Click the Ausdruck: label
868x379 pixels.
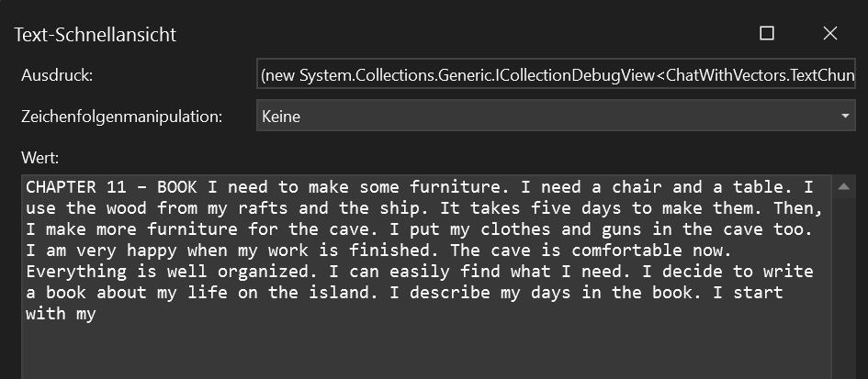pyautogui.click(x=57, y=75)
